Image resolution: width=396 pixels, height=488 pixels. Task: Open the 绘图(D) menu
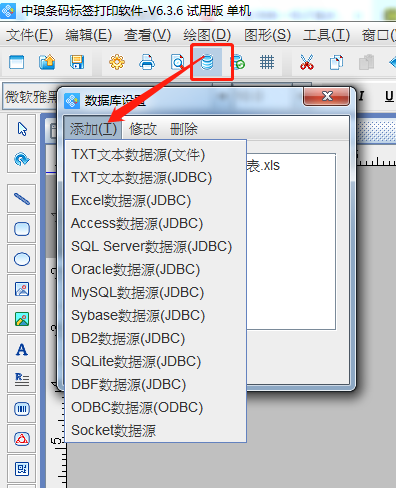(x=207, y=35)
